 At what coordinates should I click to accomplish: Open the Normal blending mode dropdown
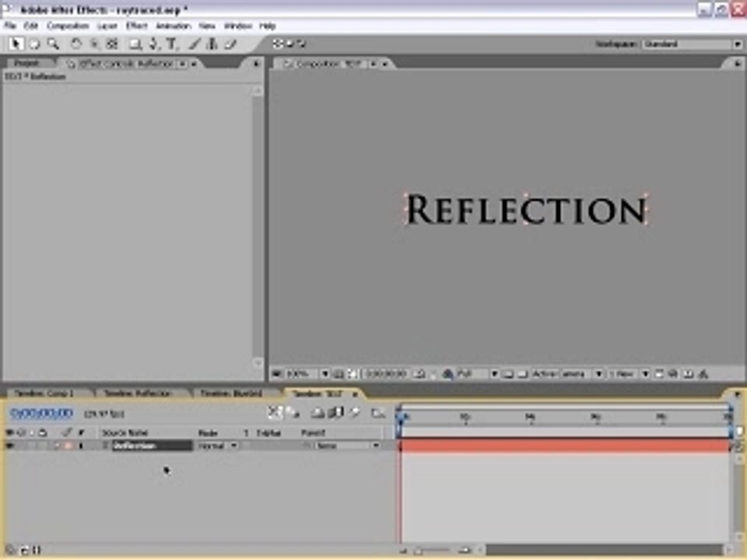tap(218, 446)
